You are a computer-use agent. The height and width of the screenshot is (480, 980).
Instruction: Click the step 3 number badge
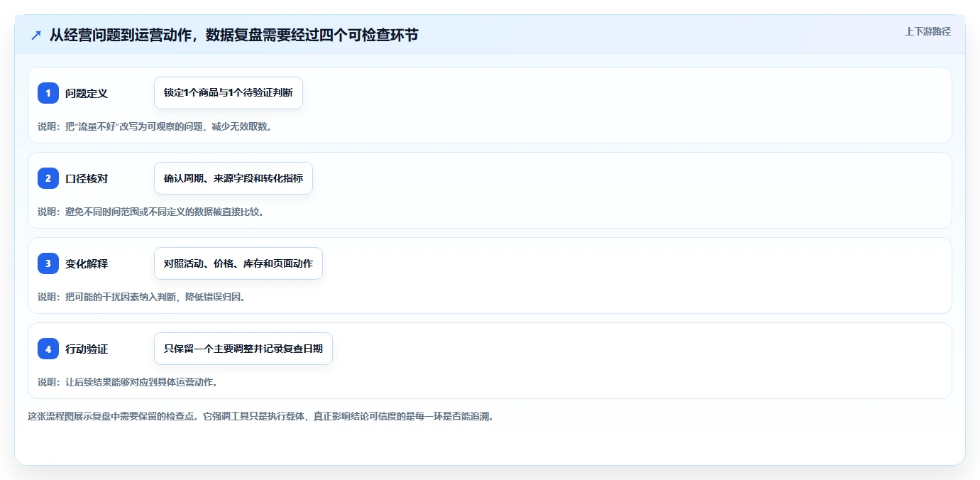click(48, 263)
